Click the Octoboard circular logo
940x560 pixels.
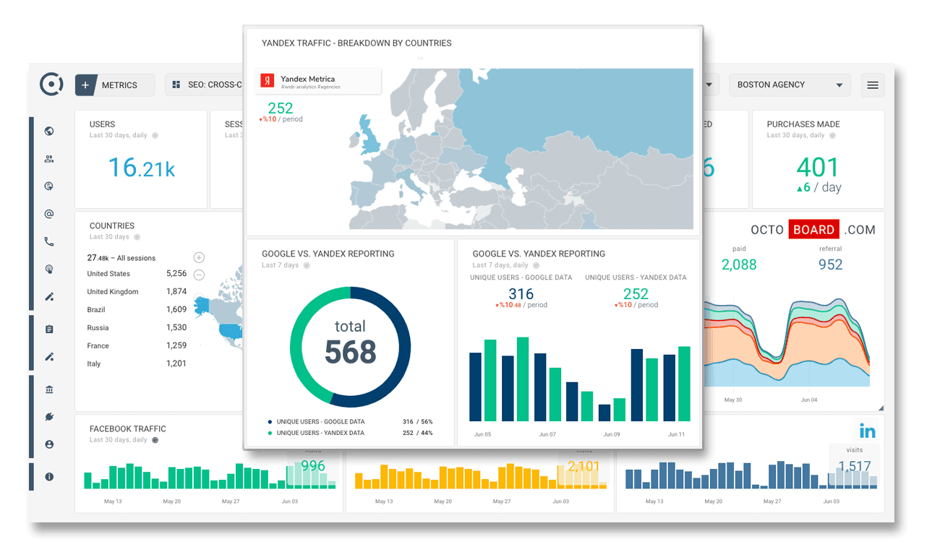click(x=51, y=84)
